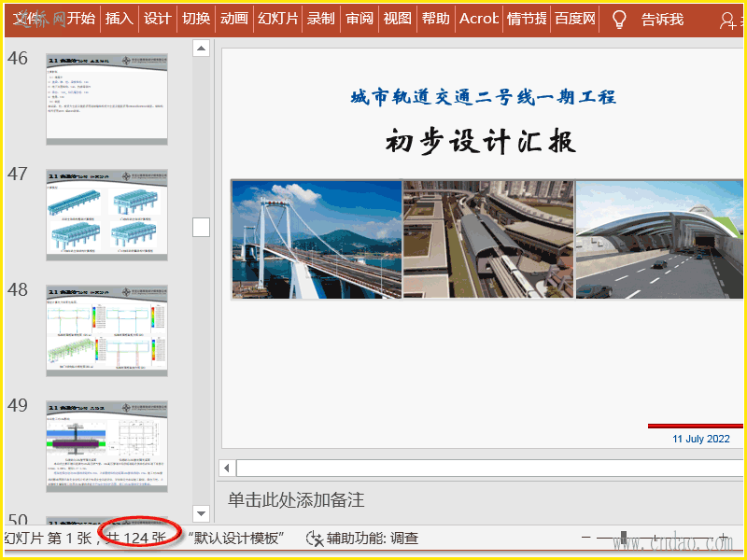Click the horizontal scrollbar track below slide
The height and width of the screenshot is (560, 747).
(x=489, y=469)
